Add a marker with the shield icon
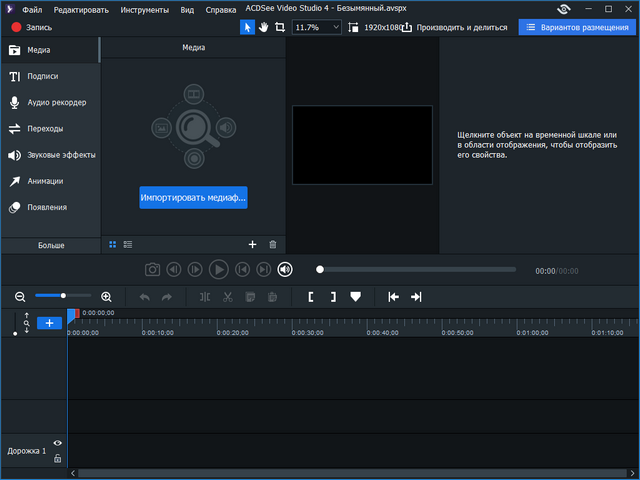The height and width of the screenshot is (480, 640). (x=355, y=297)
